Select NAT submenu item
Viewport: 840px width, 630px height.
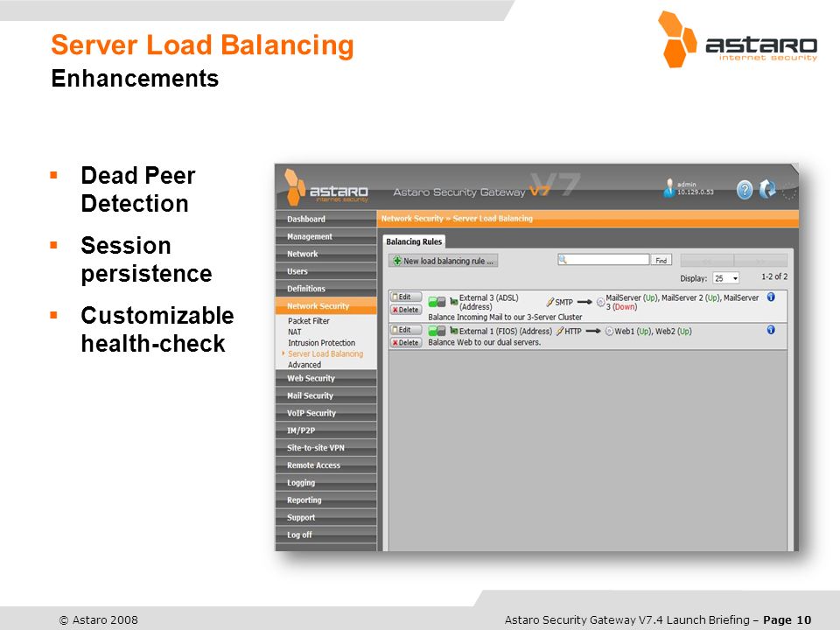pyautogui.click(x=295, y=332)
